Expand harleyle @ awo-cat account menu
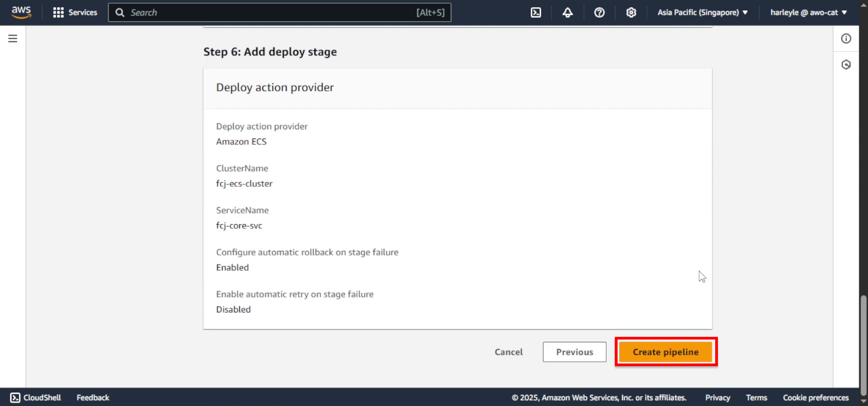Viewport: 868px width, 406px height. tap(808, 13)
